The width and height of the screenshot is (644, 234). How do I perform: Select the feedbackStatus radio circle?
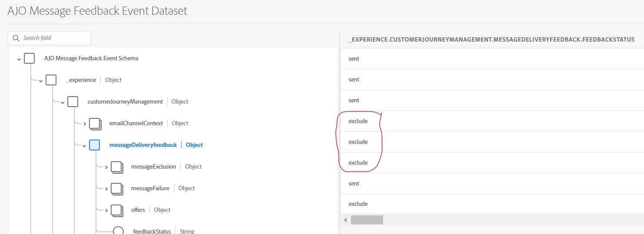coord(119,231)
